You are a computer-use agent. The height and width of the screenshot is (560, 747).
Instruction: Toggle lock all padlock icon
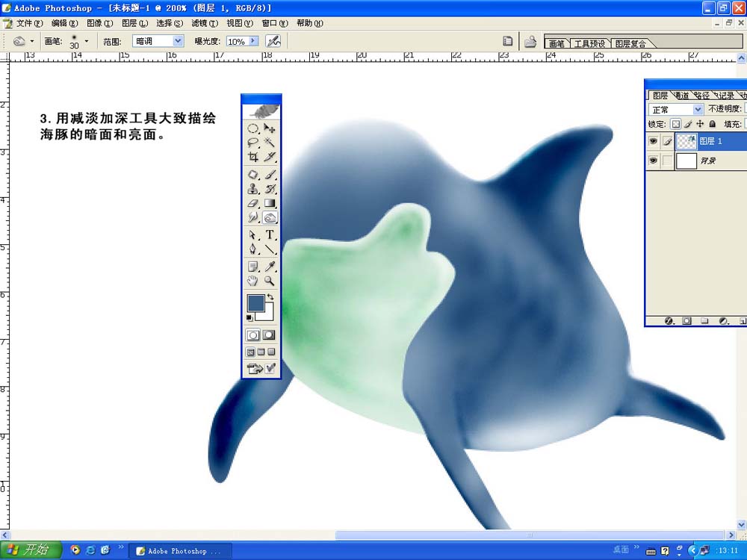pyautogui.click(x=712, y=124)
